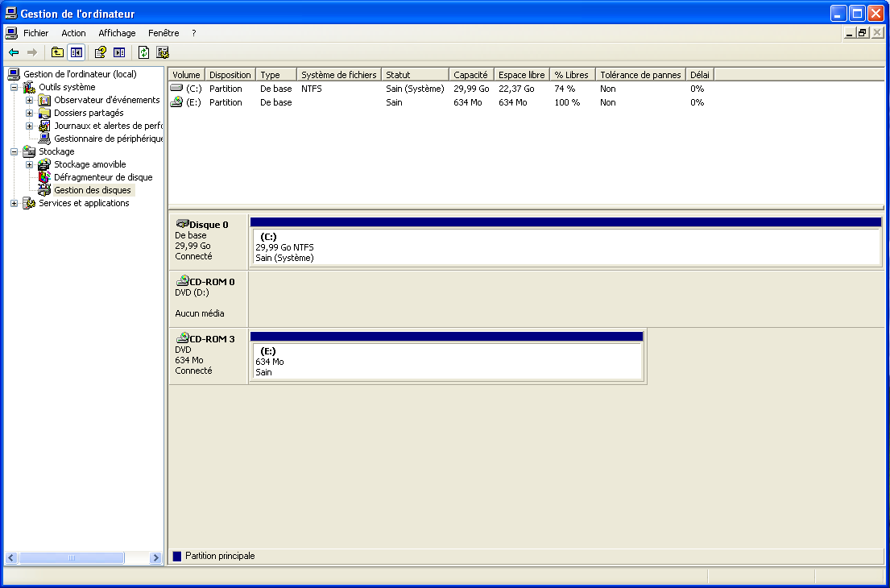Select the Observateur d'événements icon
The height and width of the screenshot is (588, 890).
44,100
